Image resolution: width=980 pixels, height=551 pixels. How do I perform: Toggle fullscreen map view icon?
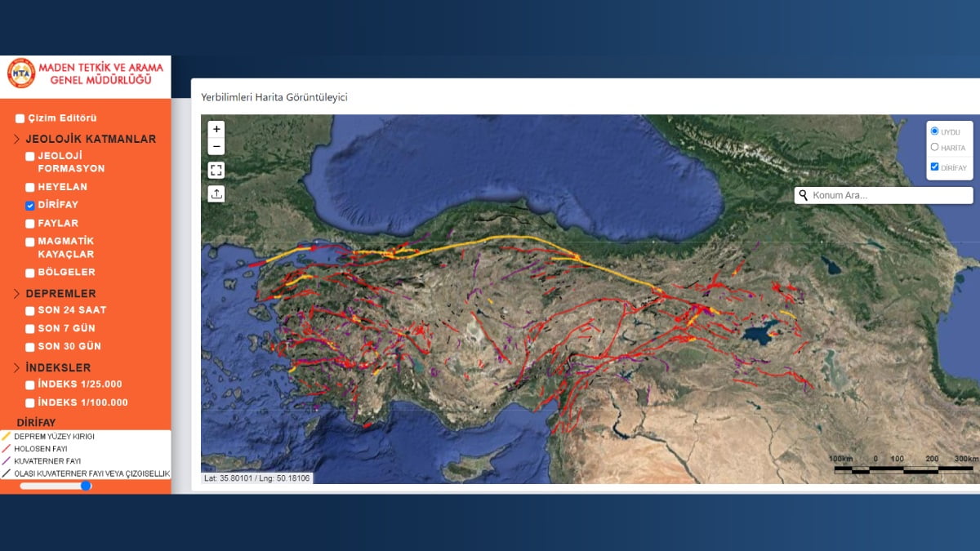(216, 170)
